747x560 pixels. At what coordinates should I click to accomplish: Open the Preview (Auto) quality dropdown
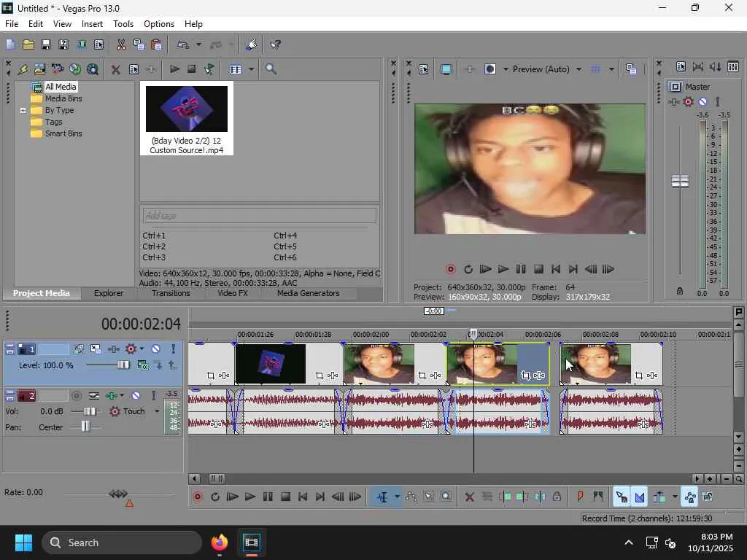point(578,69)
